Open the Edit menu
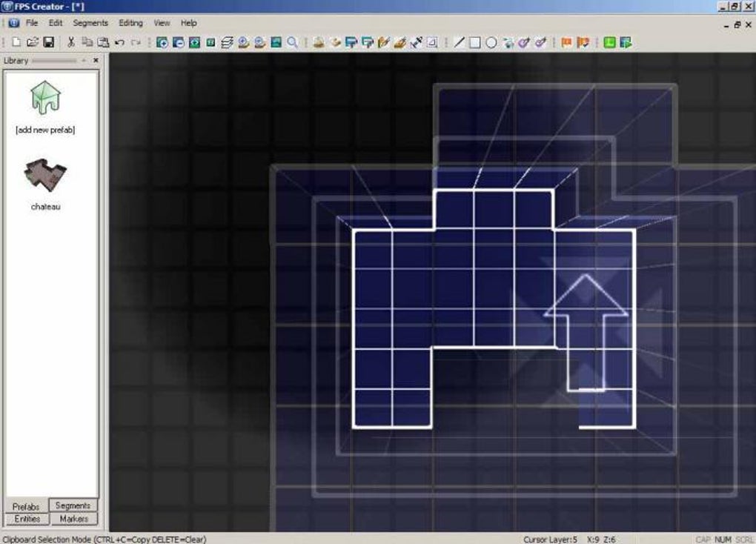The image size is (756, 544). (x=56, y=23)
